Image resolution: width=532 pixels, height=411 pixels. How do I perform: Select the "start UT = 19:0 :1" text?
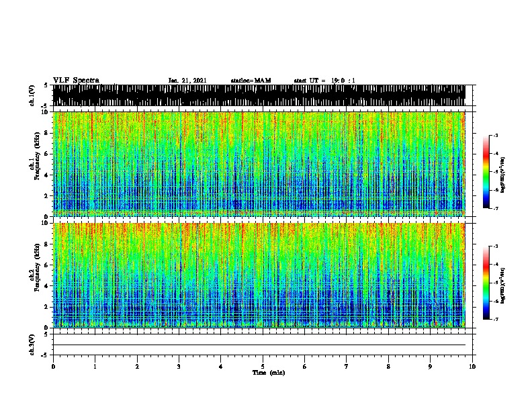click(x=324, y=81)
